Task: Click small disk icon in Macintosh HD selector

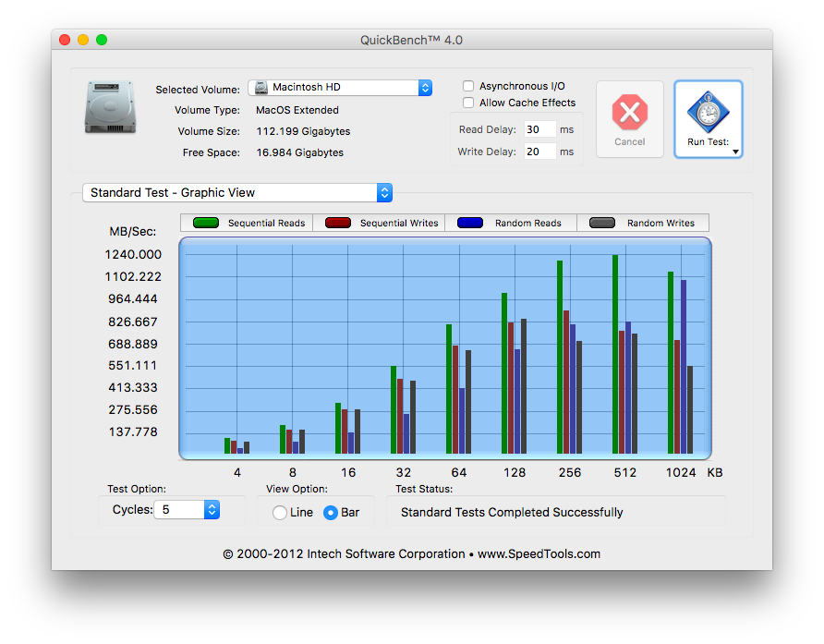Action: pos(261,87)
